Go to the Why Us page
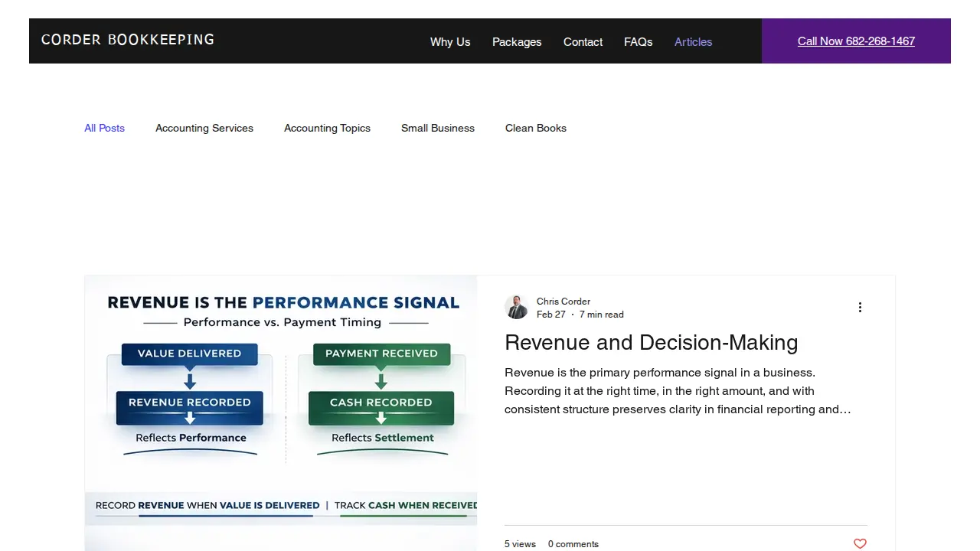 pos(450,42)
